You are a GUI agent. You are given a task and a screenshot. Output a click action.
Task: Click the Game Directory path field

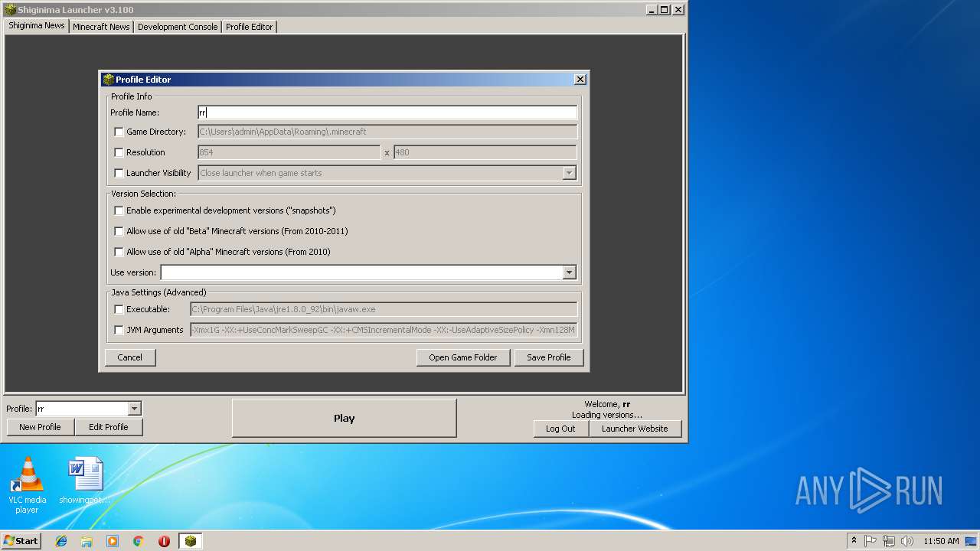[x=387, y=132]
